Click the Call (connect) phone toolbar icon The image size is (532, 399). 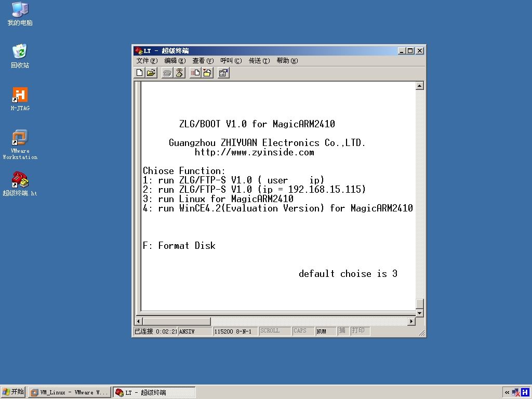pos(167,73)
